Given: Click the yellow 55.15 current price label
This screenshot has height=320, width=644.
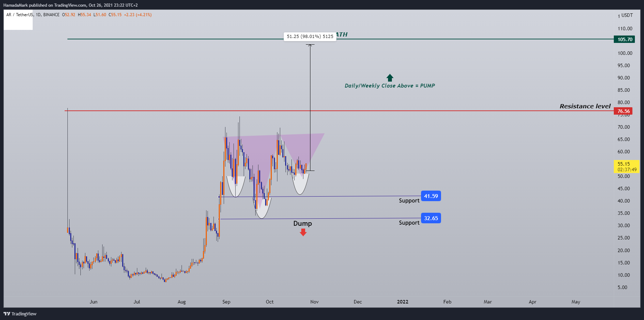Looking at the screenshot, I should (627, 167).
